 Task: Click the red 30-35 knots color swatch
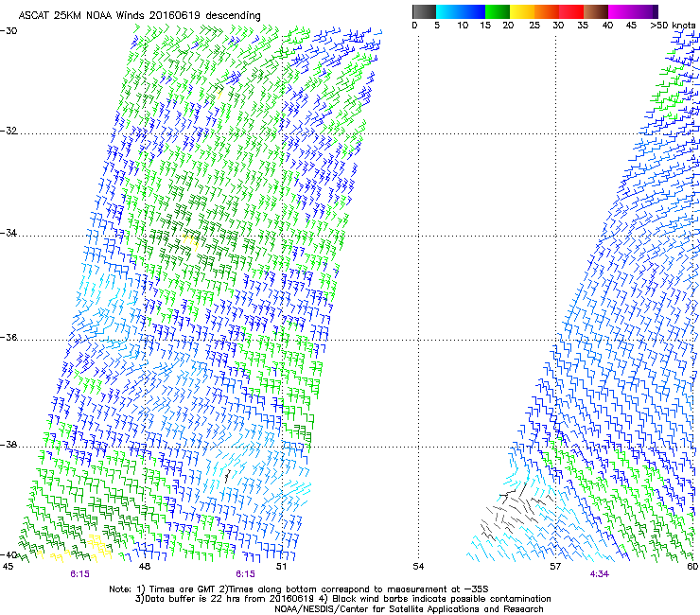coord(571,11)
